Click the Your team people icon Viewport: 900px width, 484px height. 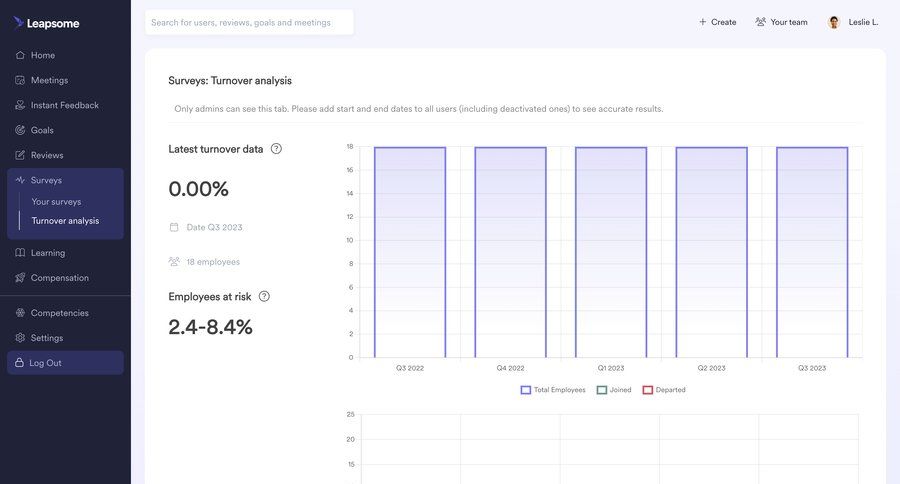pos(761,22)
